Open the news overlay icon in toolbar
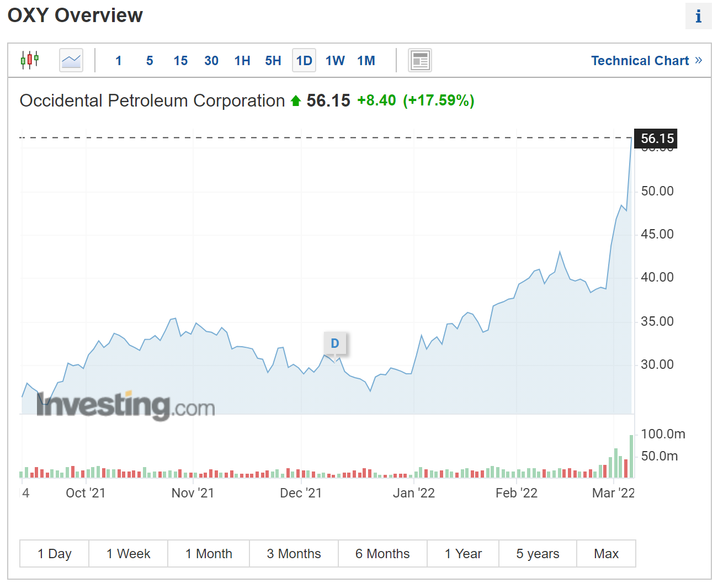Screen dimensions: 718x588 (420, 60)
